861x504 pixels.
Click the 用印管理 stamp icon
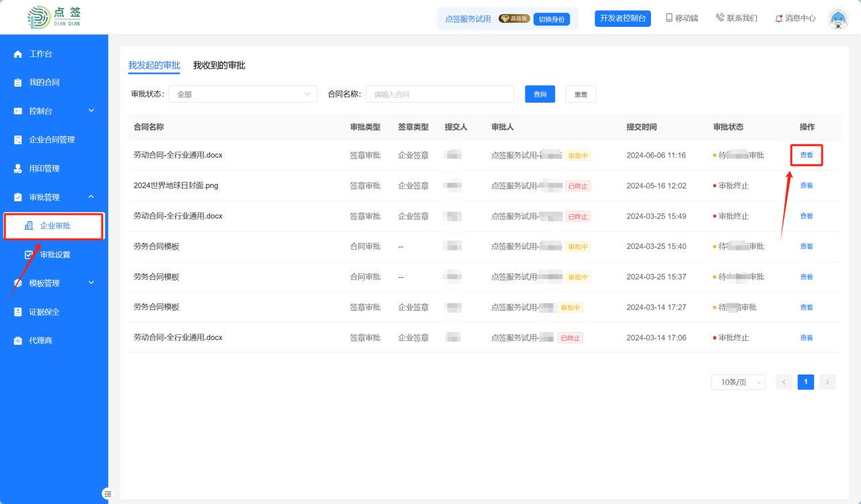18,168
